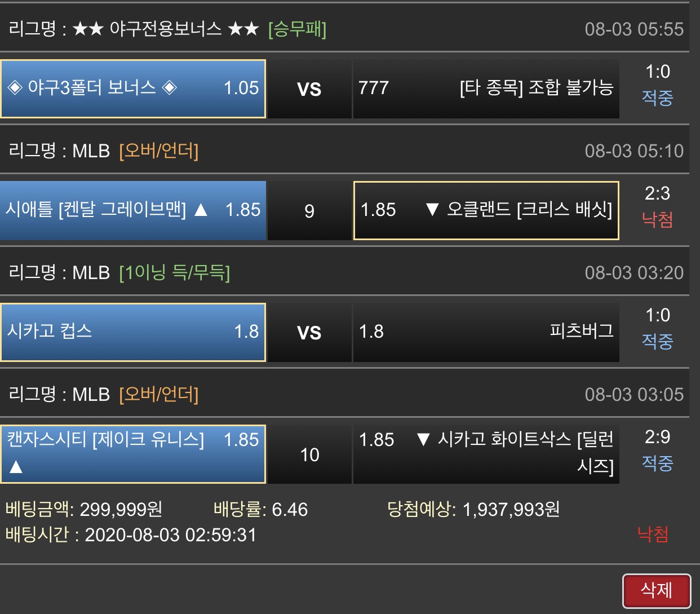
Task: Click the stars after 야구전용보너스 league title
Action: click(243, 28)
